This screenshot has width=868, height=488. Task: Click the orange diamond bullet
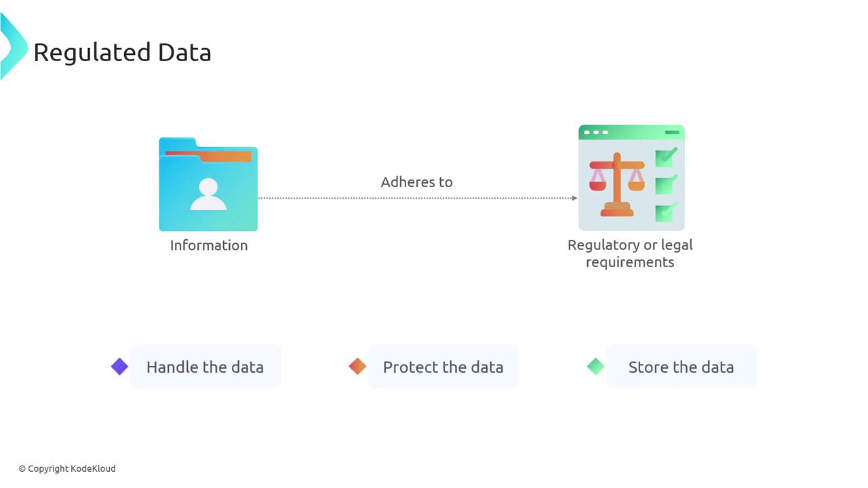(357, 367)
